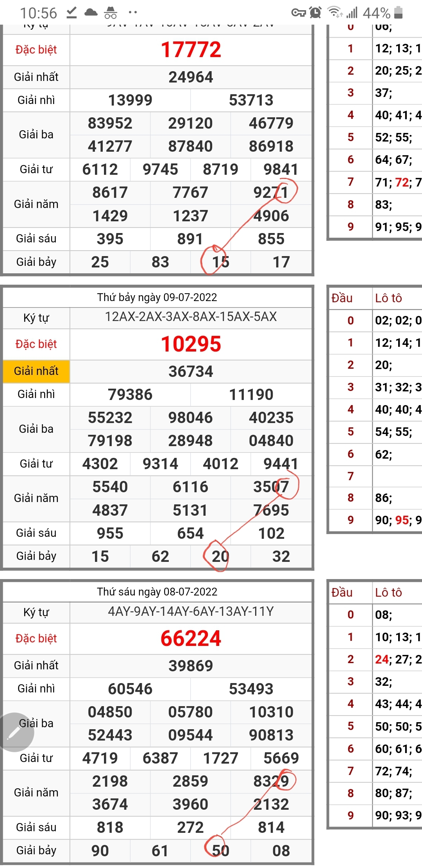Tap the cloud icon in status bar
Viewport: 422px width, 868px height.
[x=91, y=13]
